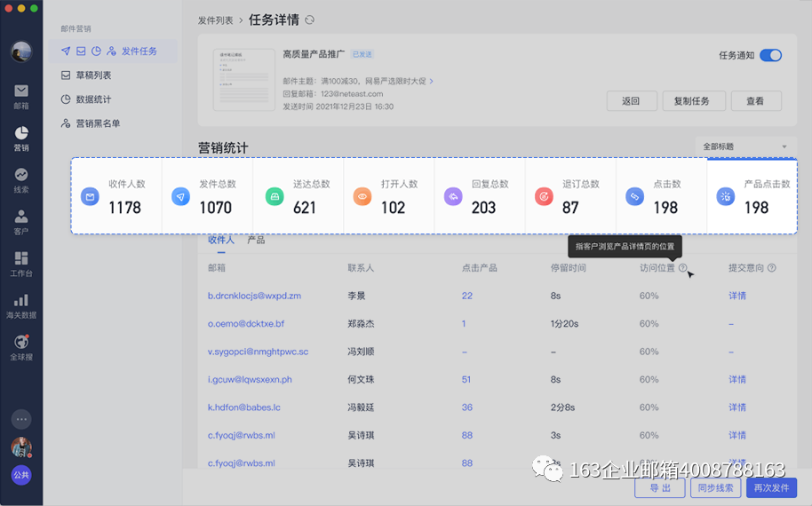Go back via 发件列表 breadcrumb
Screen dimensions: 812x506
pos(215,20)
